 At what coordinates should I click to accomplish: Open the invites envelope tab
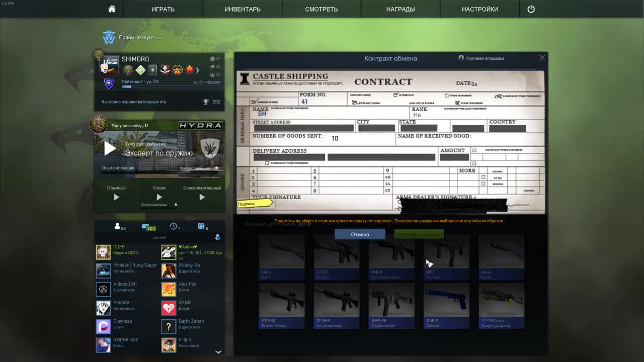[148, 227]
